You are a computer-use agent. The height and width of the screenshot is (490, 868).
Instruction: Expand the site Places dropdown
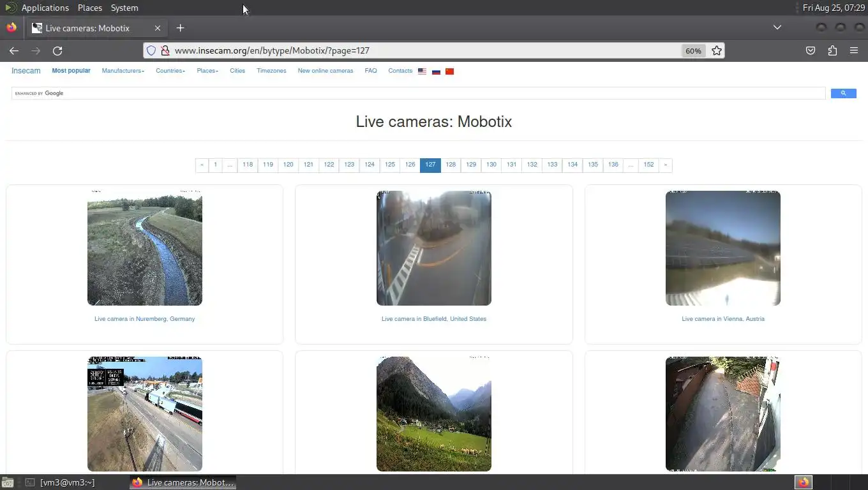(x=207, y=71)
